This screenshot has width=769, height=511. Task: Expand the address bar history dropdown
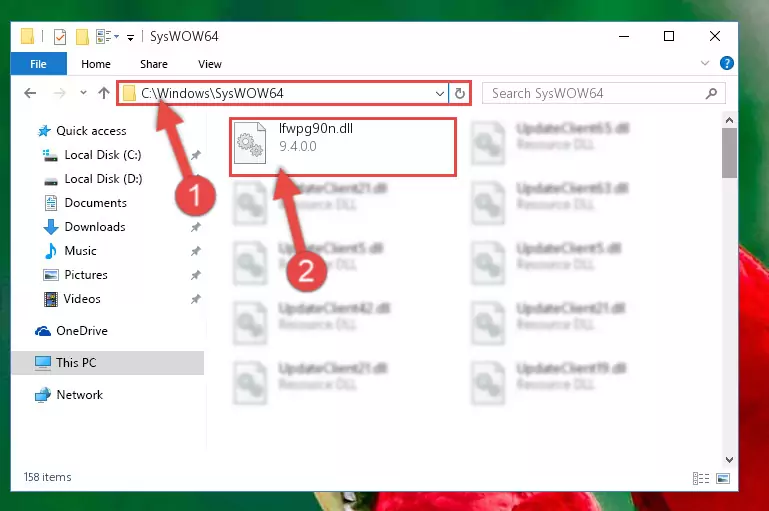(x=440, y=93)
